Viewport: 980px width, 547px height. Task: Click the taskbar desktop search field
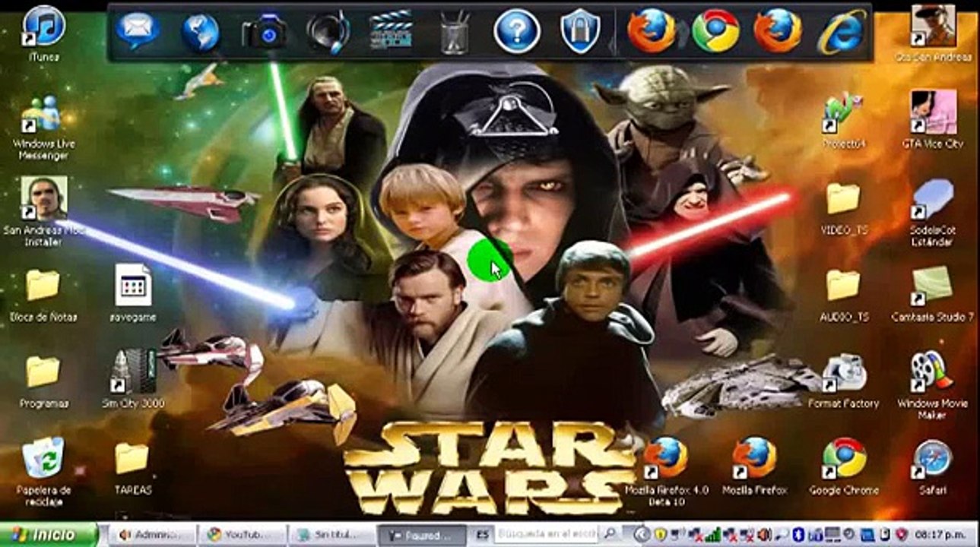click(546, 535)
